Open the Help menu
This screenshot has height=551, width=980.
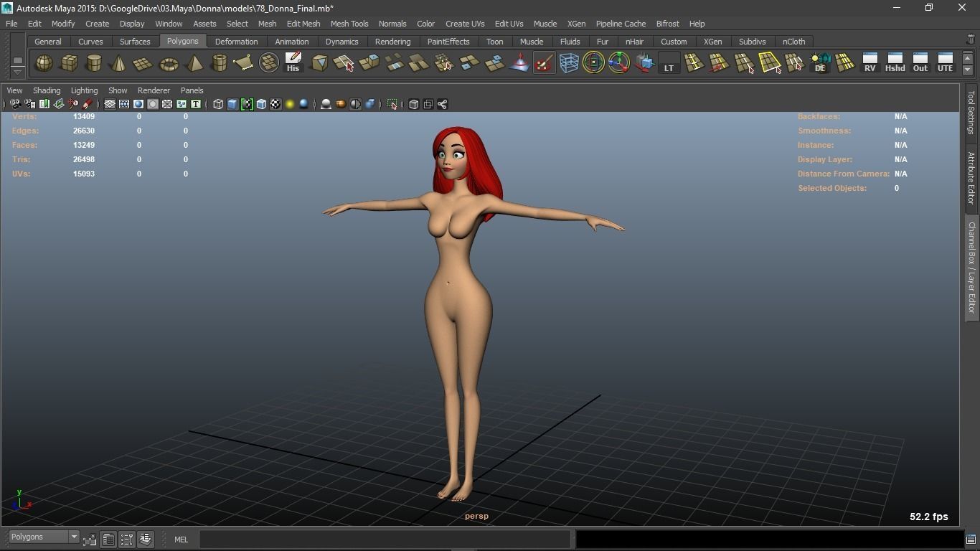tap(697, 24)
